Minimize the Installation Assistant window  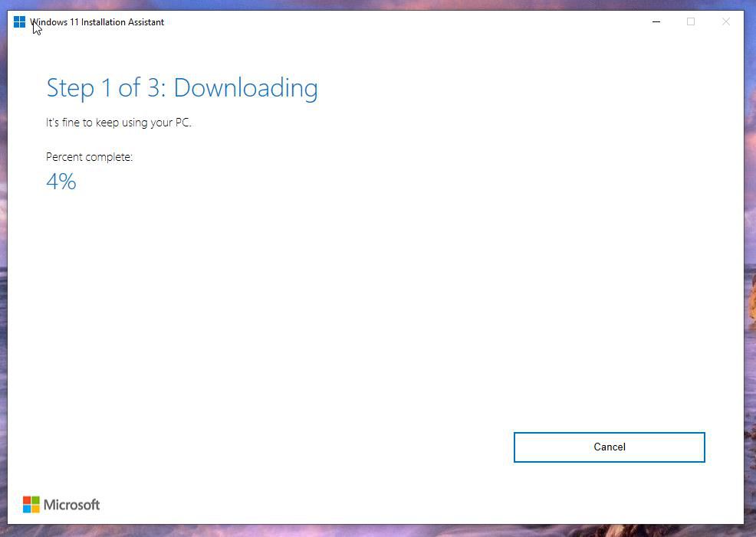click(x=656, y=21)
